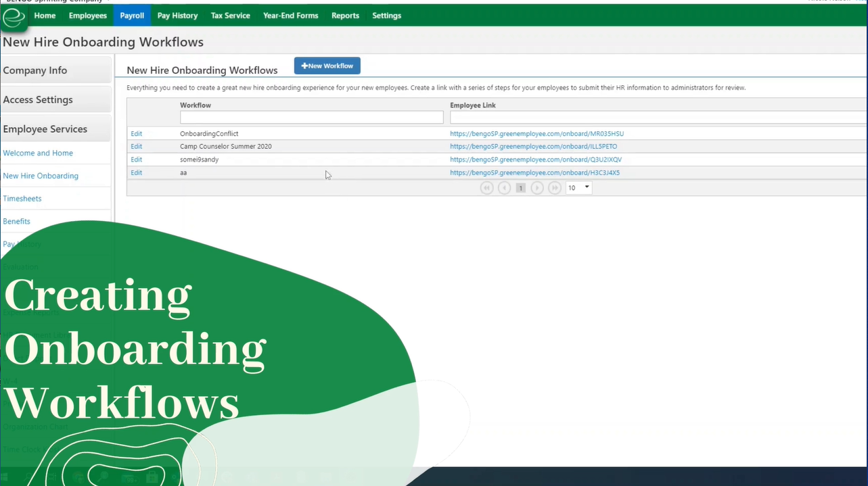
Task: Open employee link ending MR035HSU
Action: pyautogui.click(x=536, y=134)
